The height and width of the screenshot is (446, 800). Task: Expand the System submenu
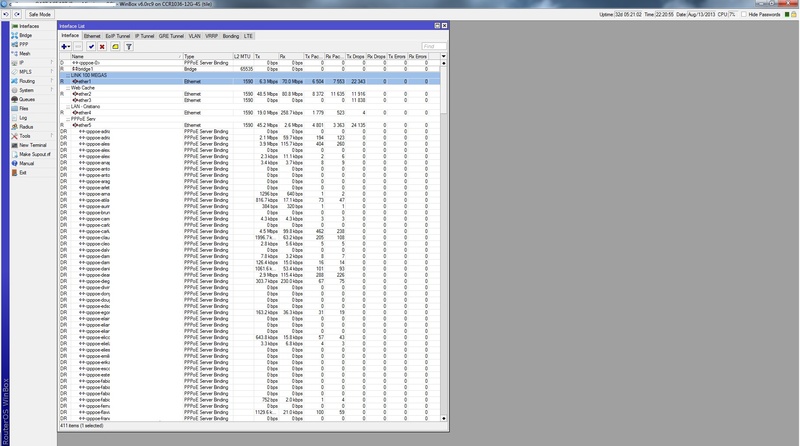pyautogui.click(x=33, y=90)
